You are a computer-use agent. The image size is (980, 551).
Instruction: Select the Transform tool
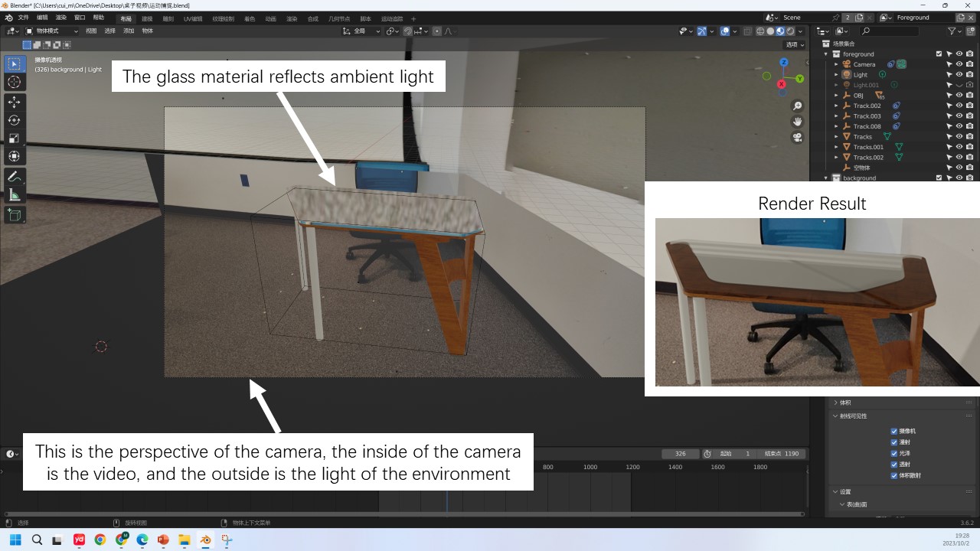[15, 157]
